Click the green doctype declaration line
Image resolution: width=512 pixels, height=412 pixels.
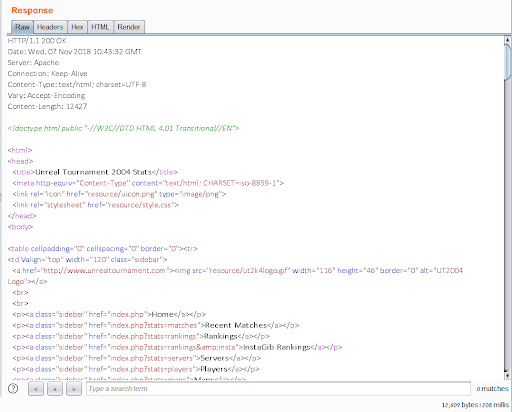(x=123, y=128)
